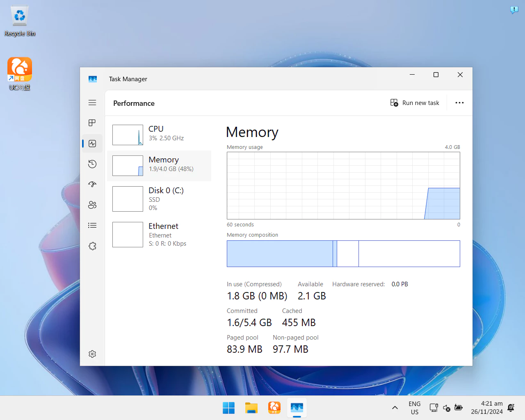Click the 1.6/5.4 GB Committed value
This screenshot has height=420, width=525.
pos(249,322)
